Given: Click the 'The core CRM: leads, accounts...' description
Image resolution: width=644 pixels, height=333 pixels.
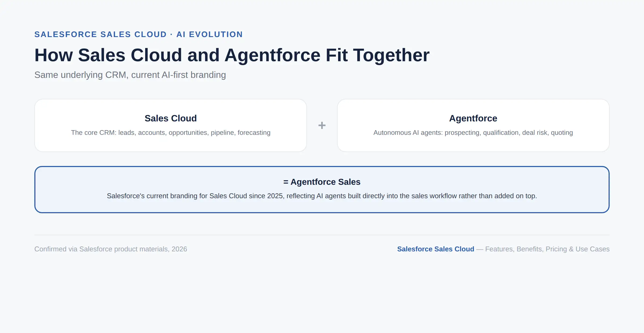Looking at the screenshot, I should pos(171,133).
